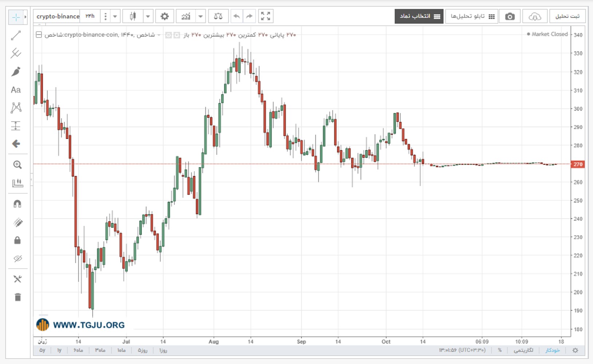593x364 pixels.
Task: Click the back arrow in left sidebar
Action: 16,144
